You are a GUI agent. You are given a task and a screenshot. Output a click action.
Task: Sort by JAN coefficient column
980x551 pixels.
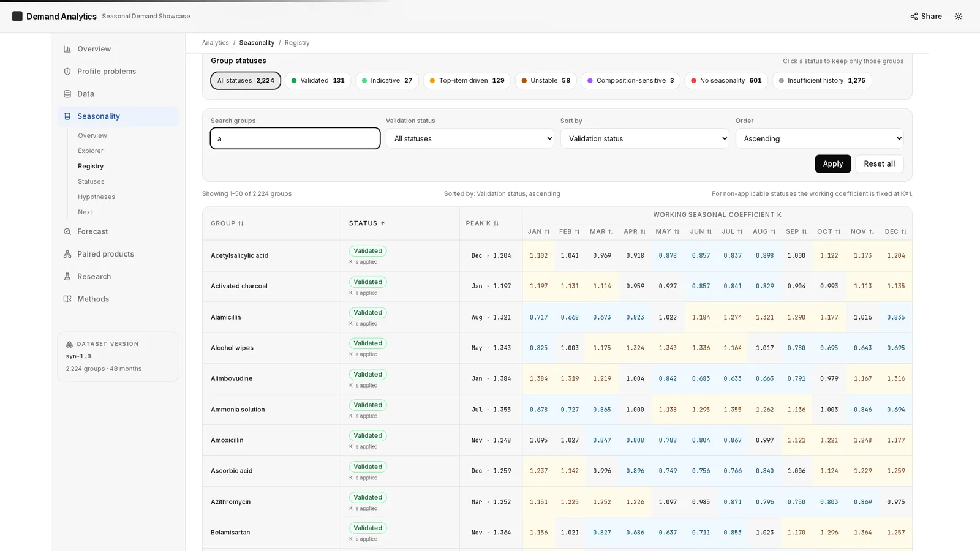(x=539, y=231)
